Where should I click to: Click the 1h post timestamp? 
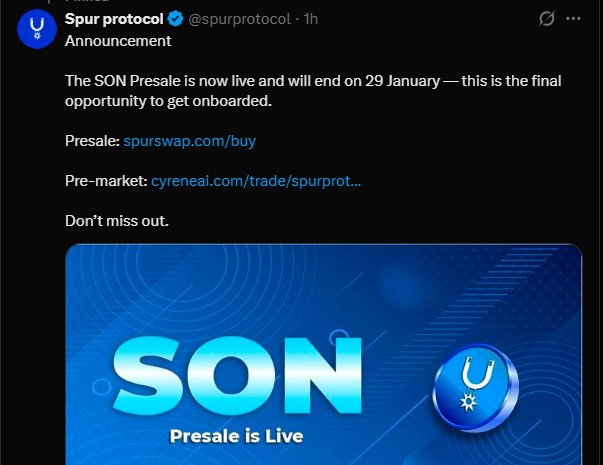[x=311, y=19]
